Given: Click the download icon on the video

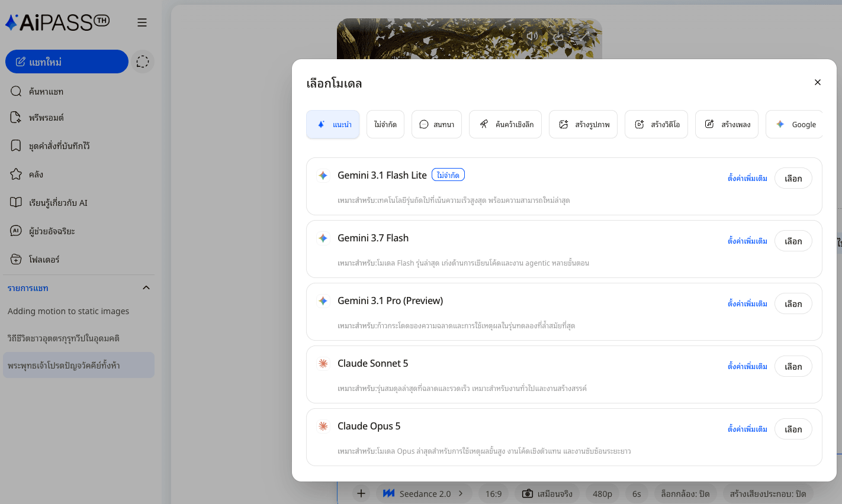Looking at the screenshot, I should (x=558, y=36).
